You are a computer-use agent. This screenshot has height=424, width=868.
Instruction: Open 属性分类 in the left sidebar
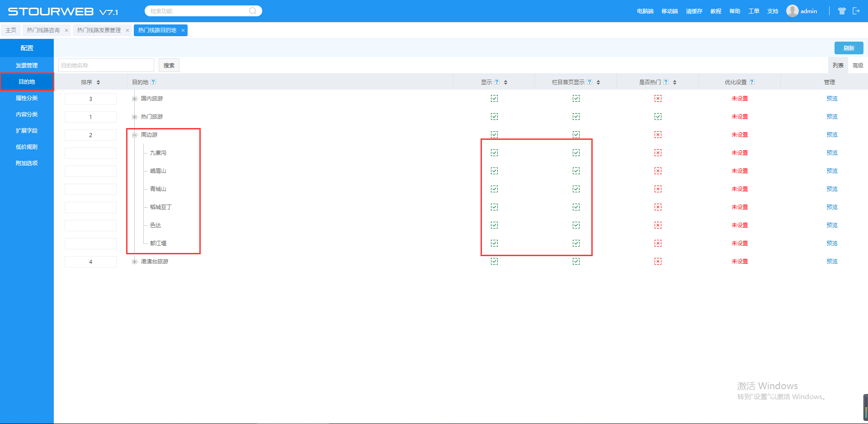click(x=27, y=98)
